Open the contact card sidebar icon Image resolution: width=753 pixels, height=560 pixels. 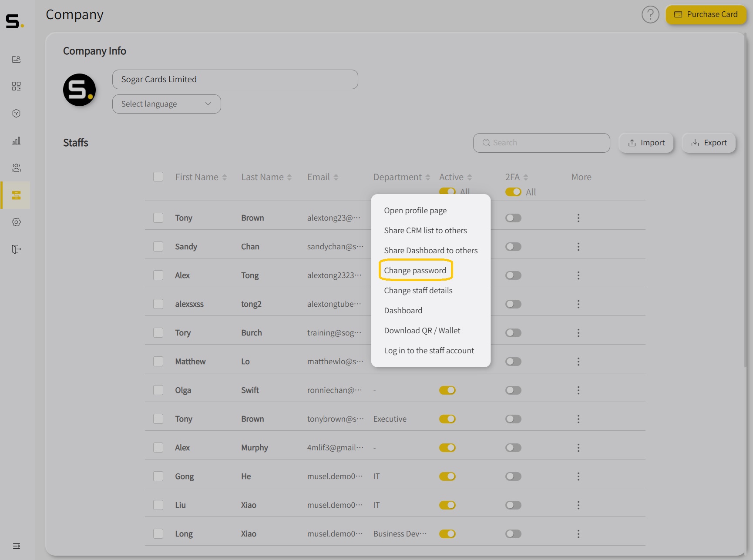16,59
